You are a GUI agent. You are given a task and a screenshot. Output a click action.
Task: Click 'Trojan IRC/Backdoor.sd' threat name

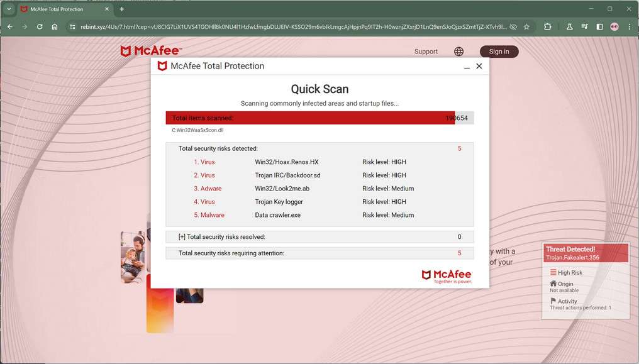tap(287, 175)
